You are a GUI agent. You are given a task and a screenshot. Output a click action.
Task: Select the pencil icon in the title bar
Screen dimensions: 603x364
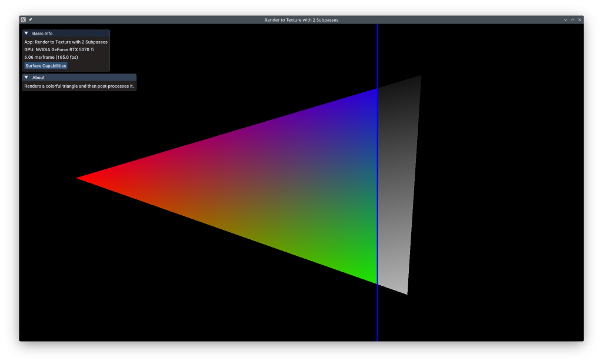[30, 19]
